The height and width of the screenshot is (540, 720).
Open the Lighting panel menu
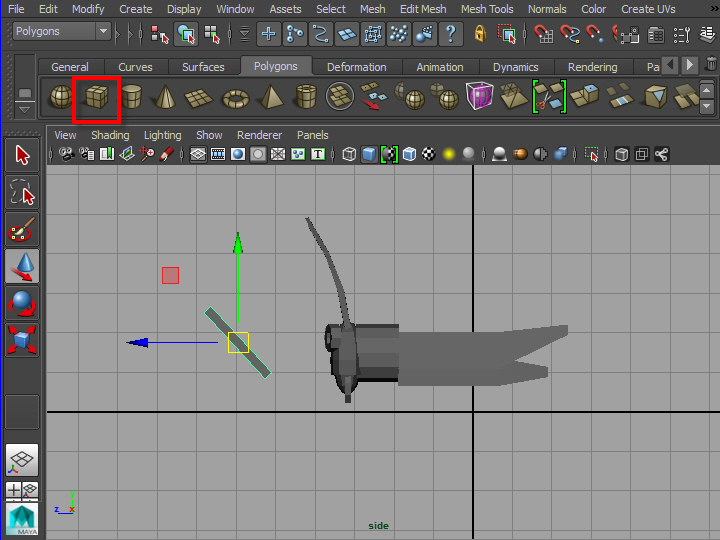(163, 135)
